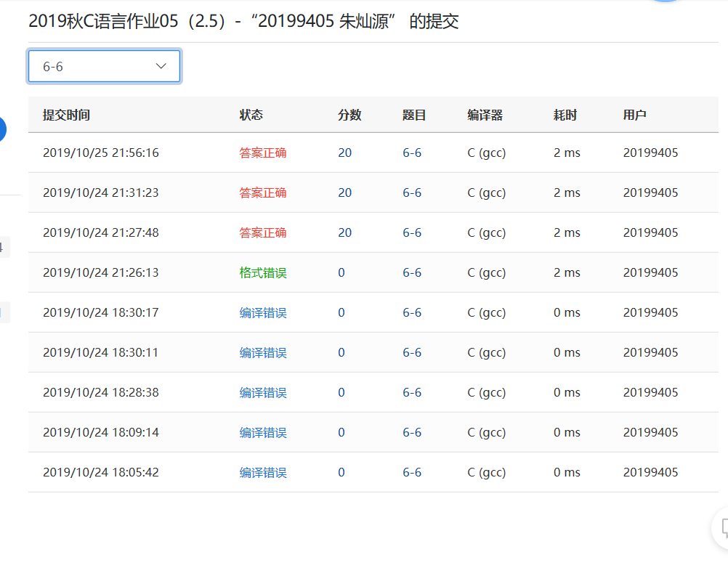View "编译错误" details for the 18:09:14 submission
This screenshot has width=728, height=576.
tap(263, 432)
